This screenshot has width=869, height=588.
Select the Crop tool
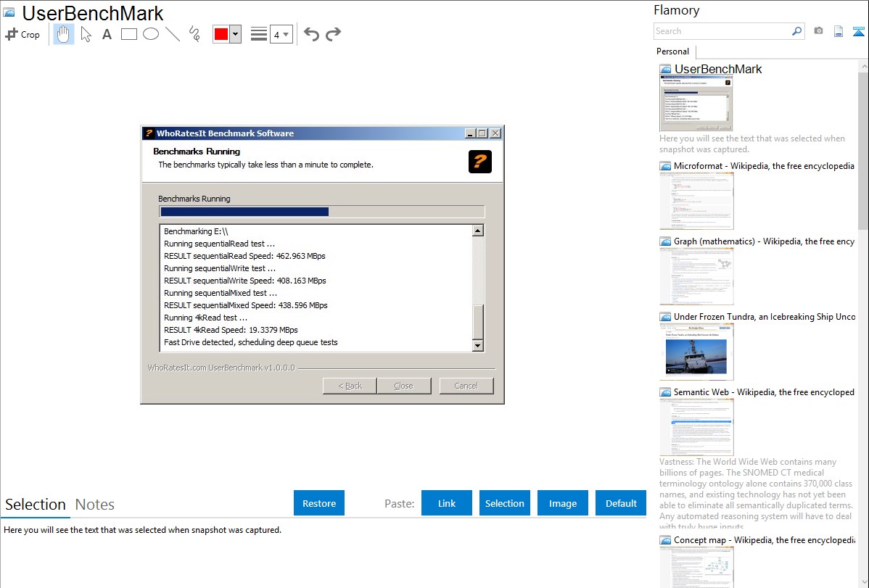[x=22, y=34]
